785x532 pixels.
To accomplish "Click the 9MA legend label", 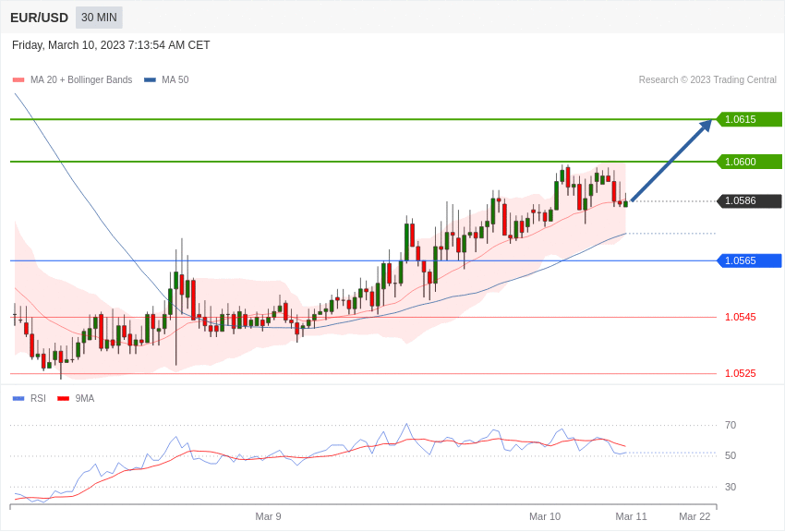I will [x=85, y=399].
